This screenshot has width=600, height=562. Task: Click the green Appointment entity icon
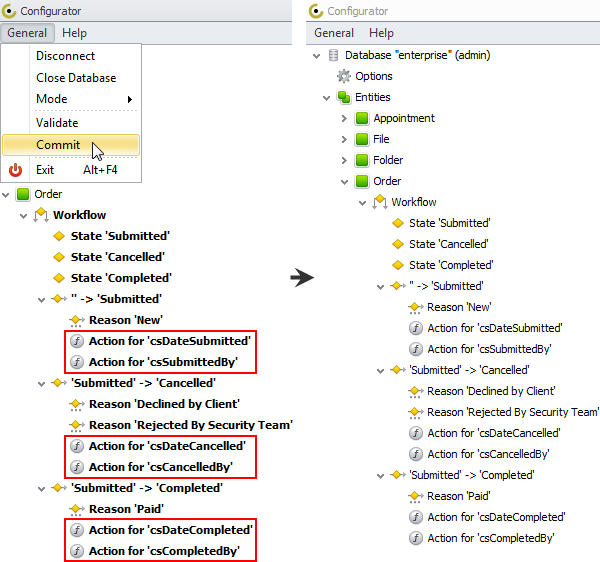[x=361, y=118]
